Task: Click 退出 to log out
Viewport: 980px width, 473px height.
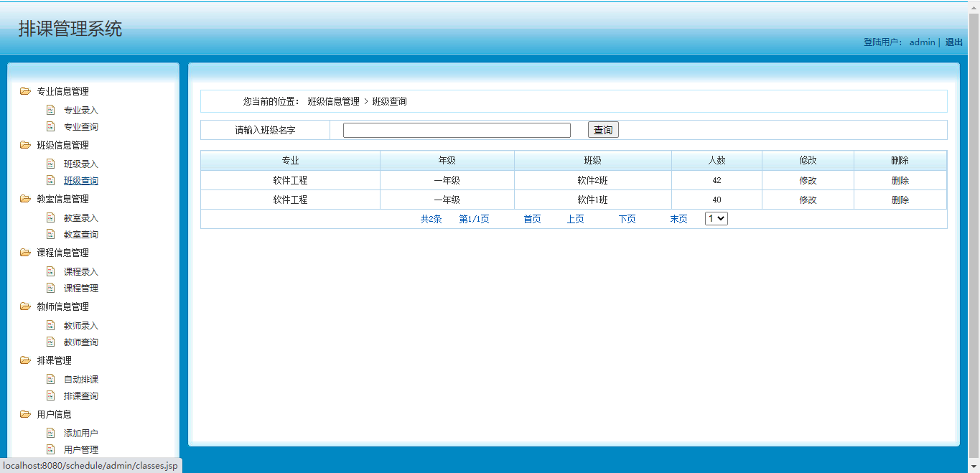Action: point(953,42)
